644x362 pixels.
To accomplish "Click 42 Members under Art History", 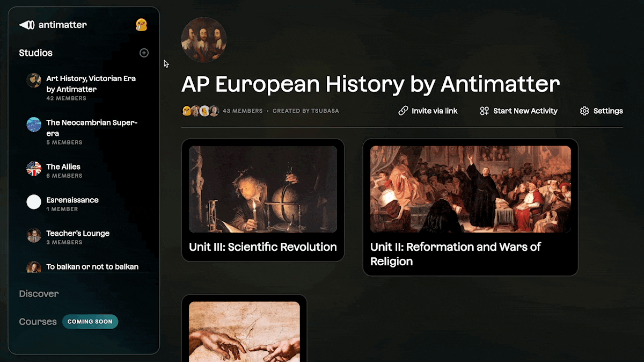I will click(x=66, y=98).
